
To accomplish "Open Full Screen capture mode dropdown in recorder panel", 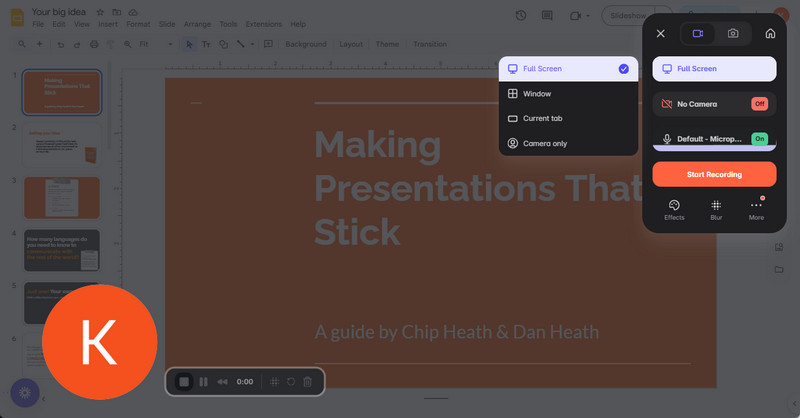I will click(x=714, y=69).
